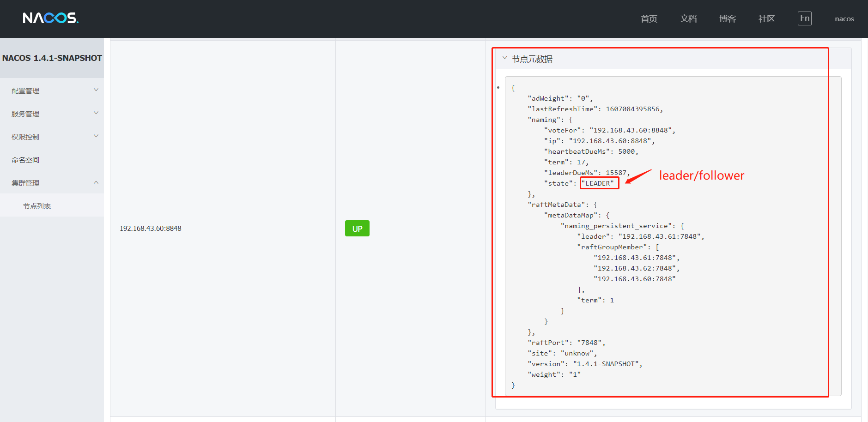This screenshot has height=422, width=868.
Task: Open the 首页 home link
Action: click(649, 19)
